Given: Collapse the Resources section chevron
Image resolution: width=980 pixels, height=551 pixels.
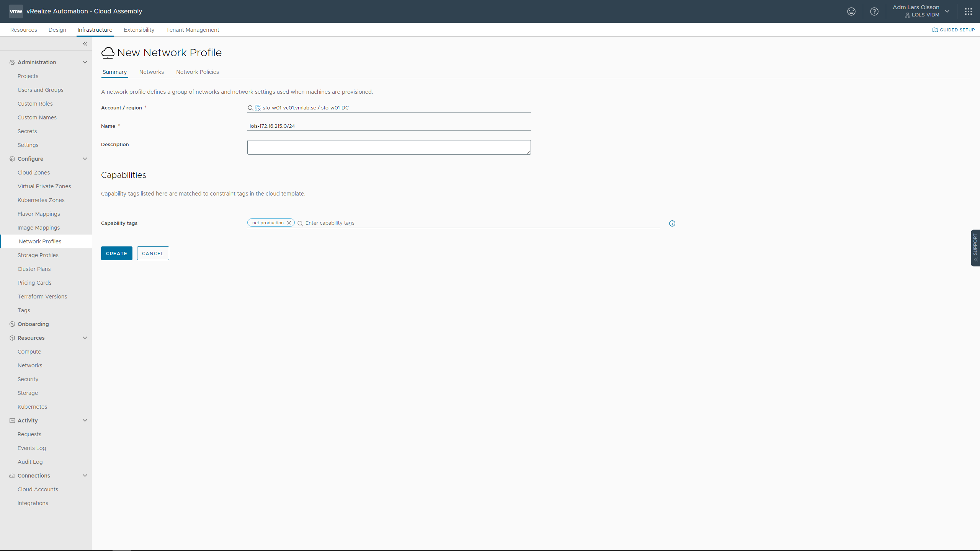Looking at the screenshot, I should (85, 338).
